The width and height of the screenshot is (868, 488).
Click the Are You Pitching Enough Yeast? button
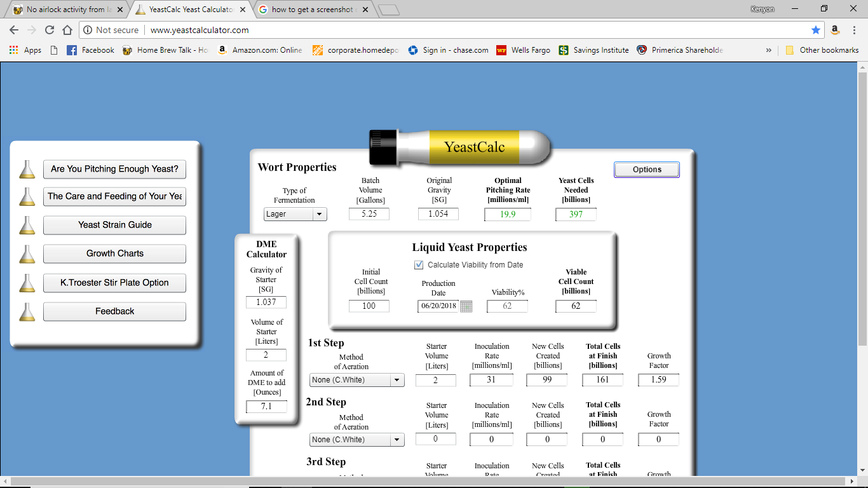pyautogui.click(x=114, y=169)
